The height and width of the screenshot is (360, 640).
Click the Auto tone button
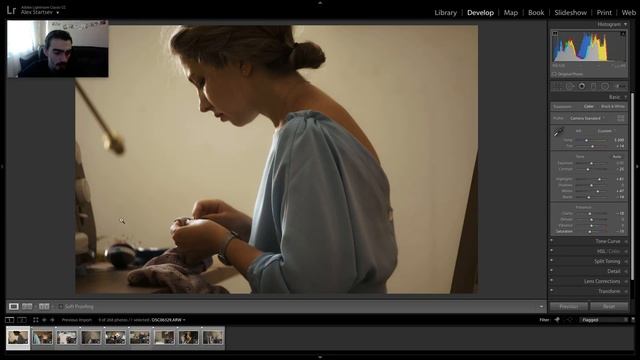pos(617,156)
